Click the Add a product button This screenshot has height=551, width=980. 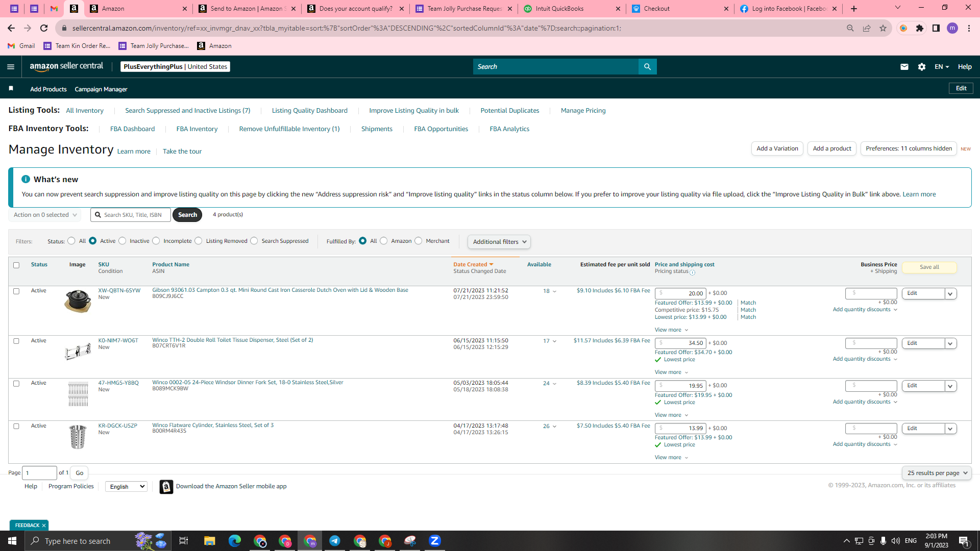[832, 148]
